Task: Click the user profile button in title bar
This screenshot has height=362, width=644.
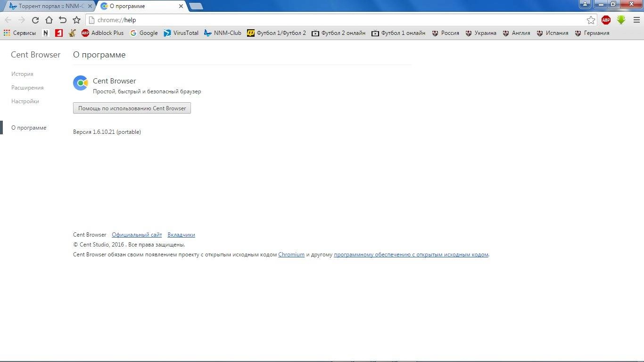Action: coord(585,4)
